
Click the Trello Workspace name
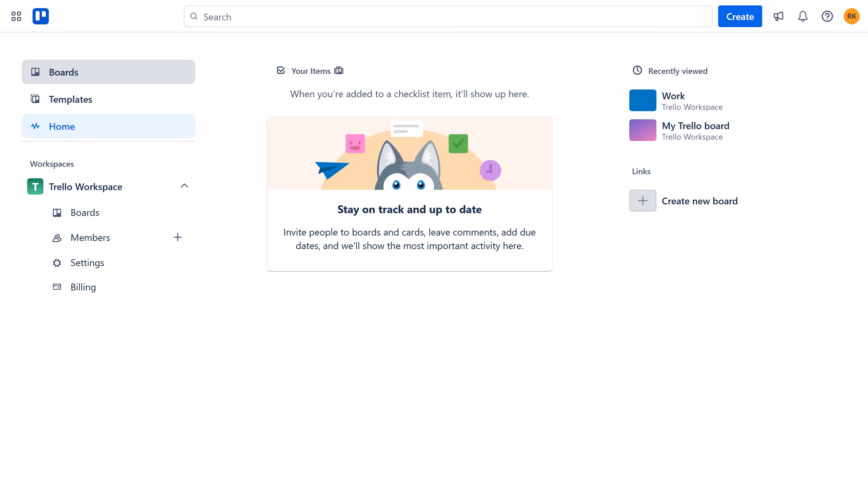[x=85, y=187]
